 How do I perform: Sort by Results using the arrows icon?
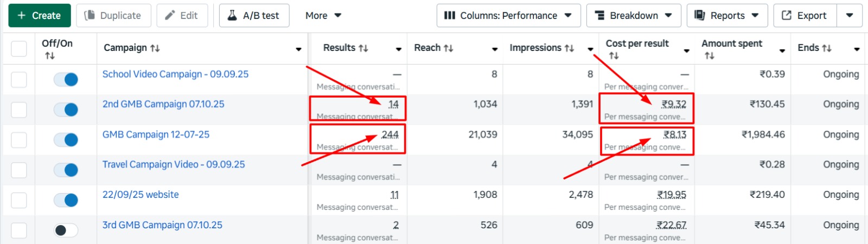pos(363,48)
